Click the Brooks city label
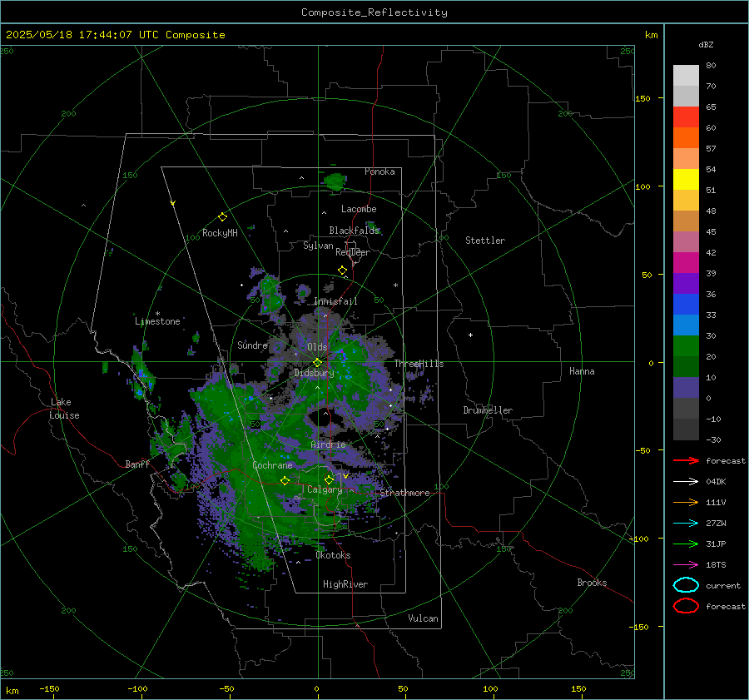The height and width of the screenshot is (700, 749). (592, 583)
